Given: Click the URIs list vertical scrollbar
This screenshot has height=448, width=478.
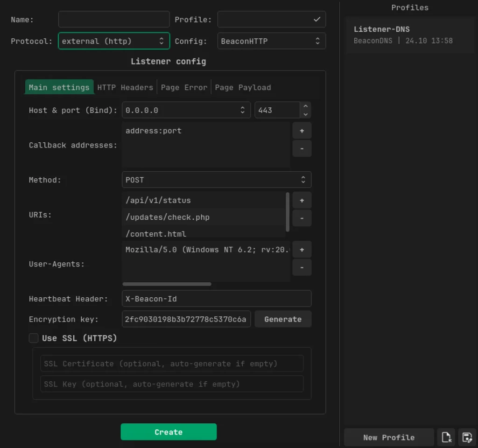Looking at the screenshot, I should [288, 212].
